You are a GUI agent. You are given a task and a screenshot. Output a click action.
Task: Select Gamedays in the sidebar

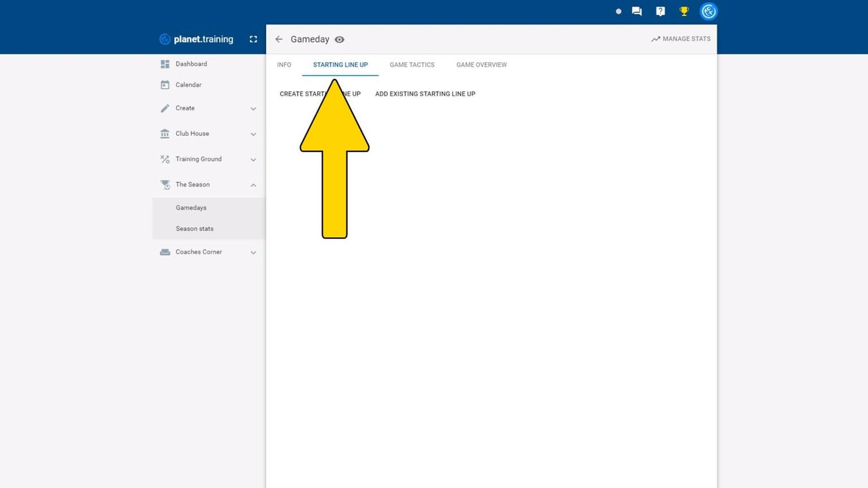(x=191, y=208)
